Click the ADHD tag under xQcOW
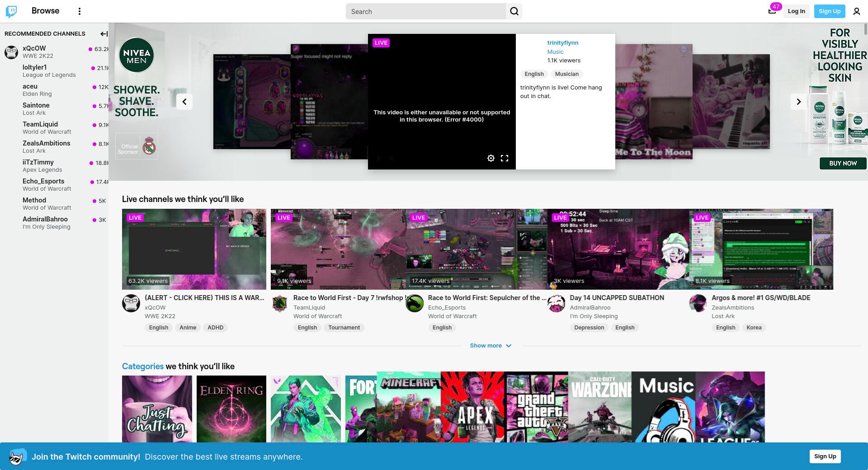The image size is (868, 470). point(215,328)
